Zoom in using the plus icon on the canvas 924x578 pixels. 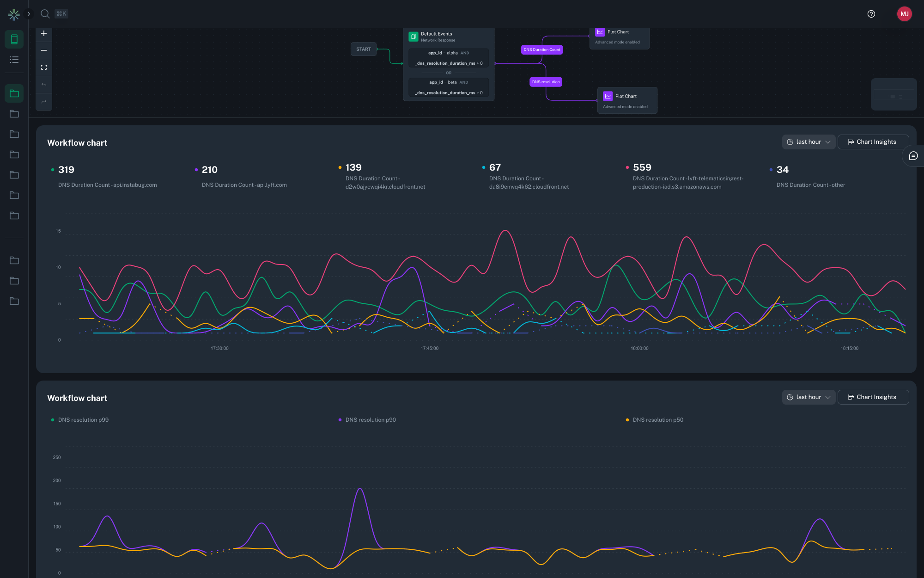click(43, 33)
